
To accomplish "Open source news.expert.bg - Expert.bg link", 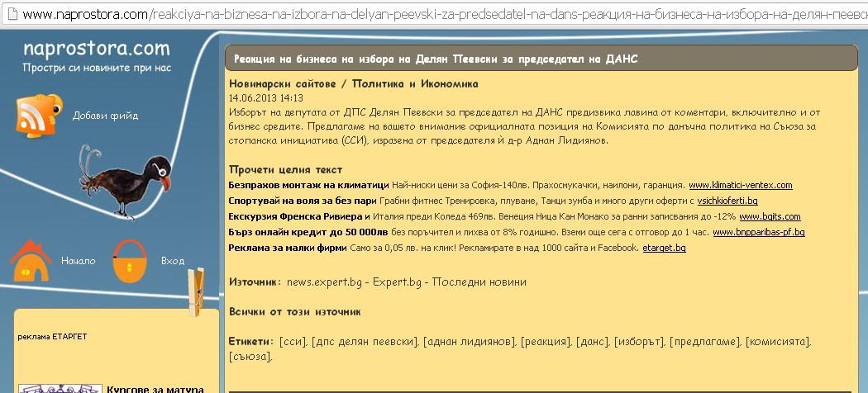I will pos(407,282).
